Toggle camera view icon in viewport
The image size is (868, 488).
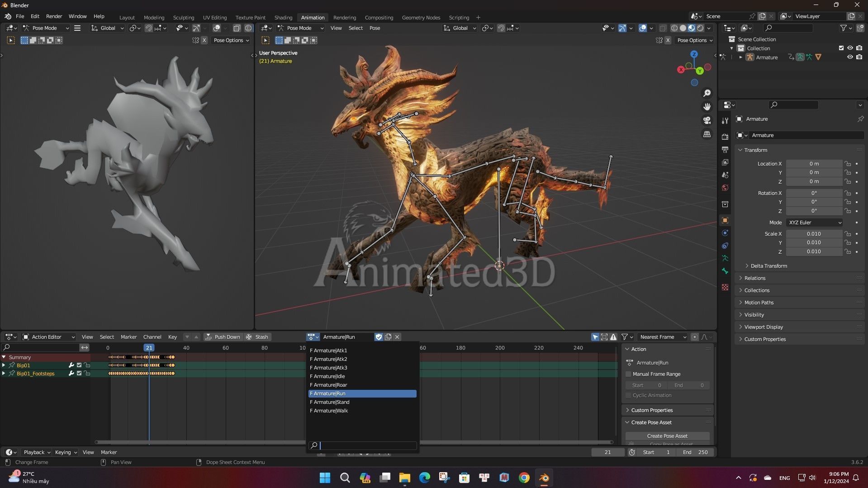point(707,120)
